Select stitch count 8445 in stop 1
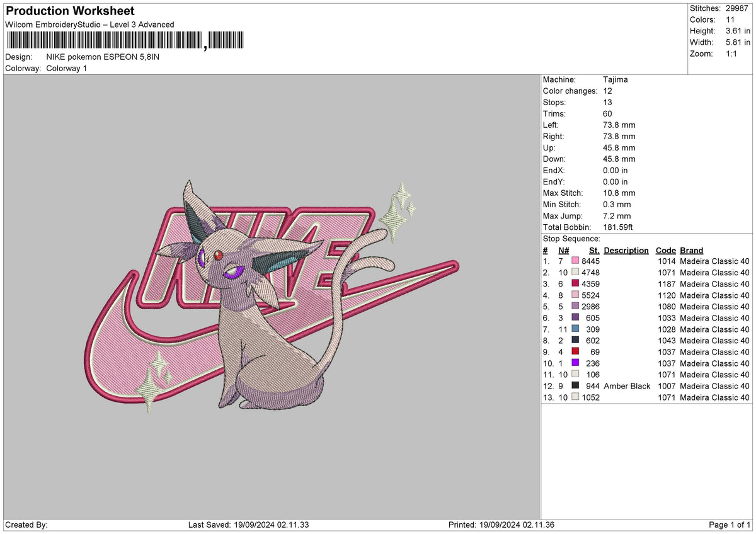This screenshot has width=756, height=534. (x=590, y=261)
